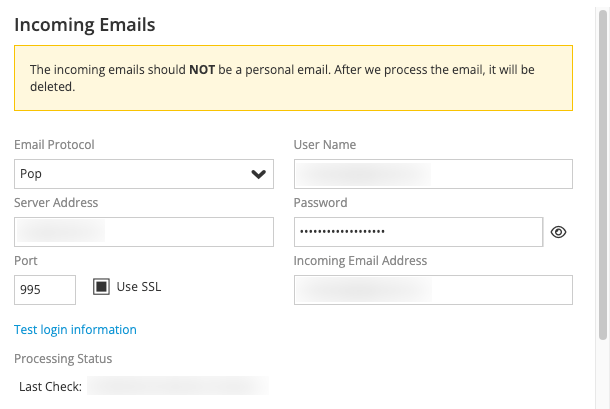Click the blurred Last Check value
610x409 pixels.
178,386
